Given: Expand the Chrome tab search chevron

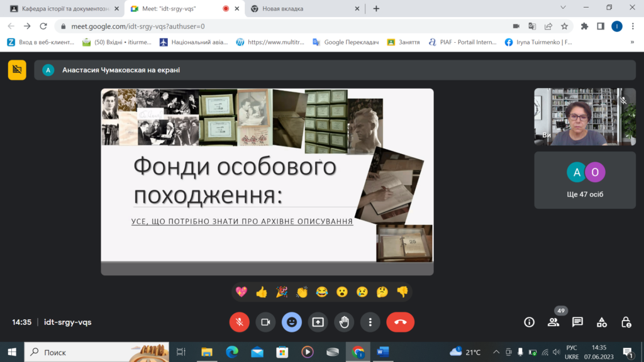Looking at the screenshot, I should point(563,8).
